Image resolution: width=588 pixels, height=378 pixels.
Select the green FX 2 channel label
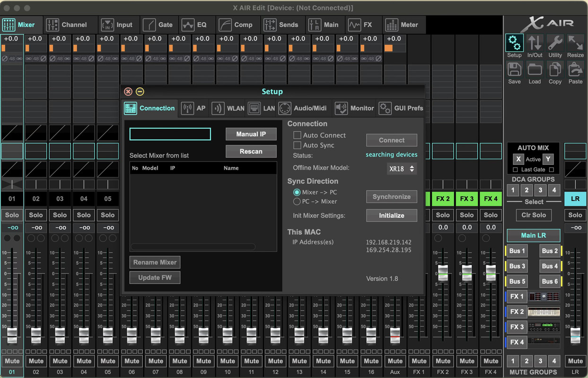[443, 198]
